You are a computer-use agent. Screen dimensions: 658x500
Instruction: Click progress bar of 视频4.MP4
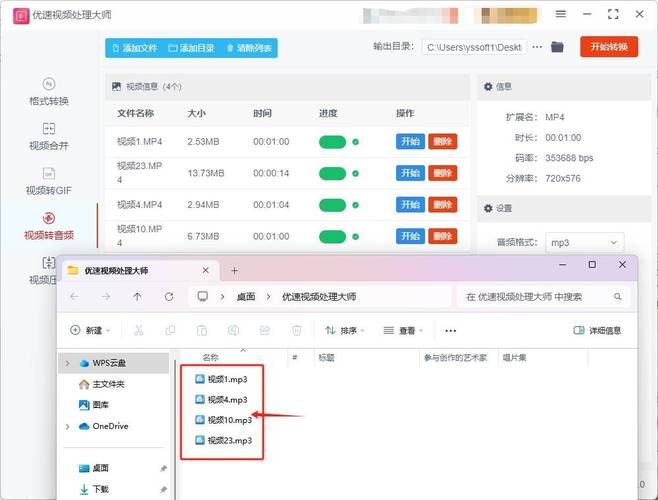(x=332, y=205)
